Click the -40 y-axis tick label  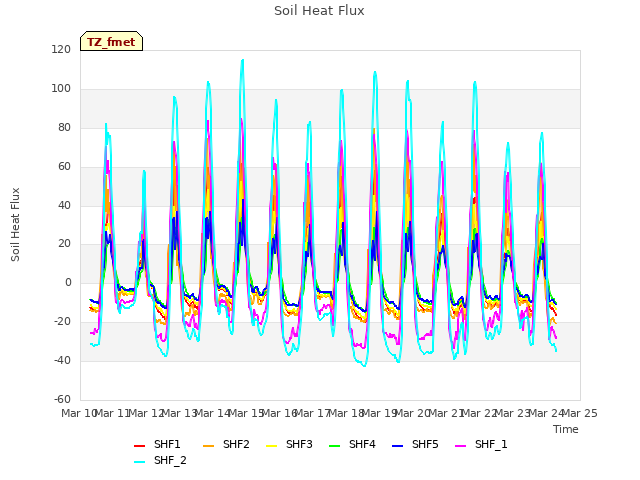tap(62, 360)
